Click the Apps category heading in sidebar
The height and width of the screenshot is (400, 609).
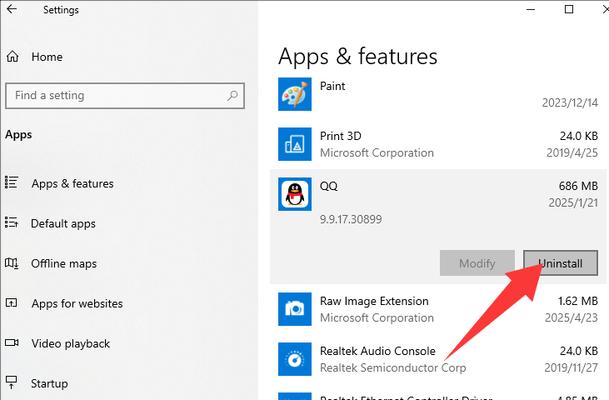click(x=19, y=135)
